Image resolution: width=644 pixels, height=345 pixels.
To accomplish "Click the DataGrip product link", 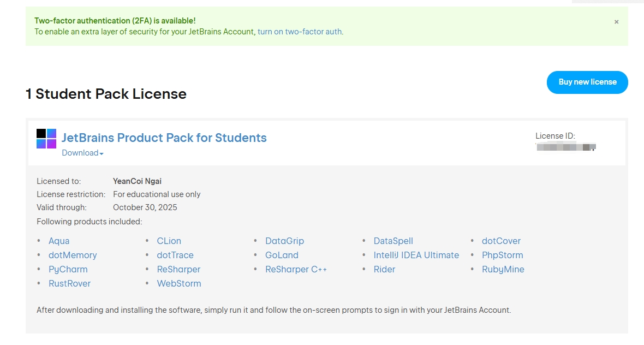I will point(284,241).
